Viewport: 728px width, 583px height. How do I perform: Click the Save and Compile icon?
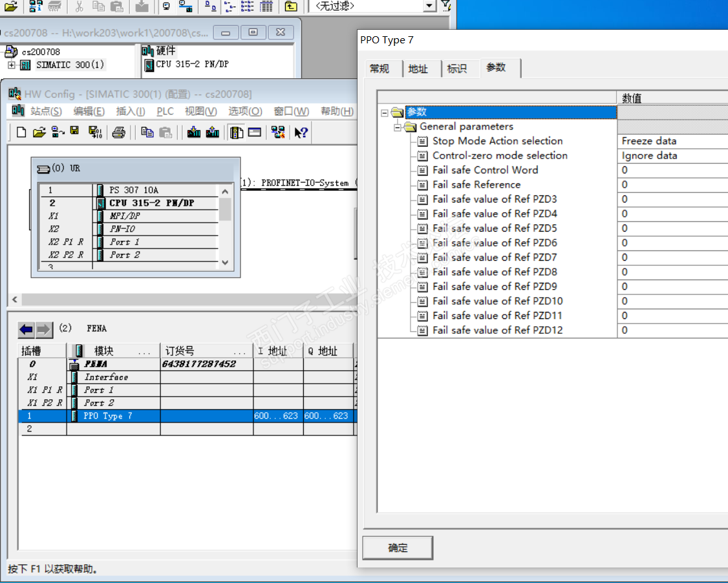click(x=95, y=133)
